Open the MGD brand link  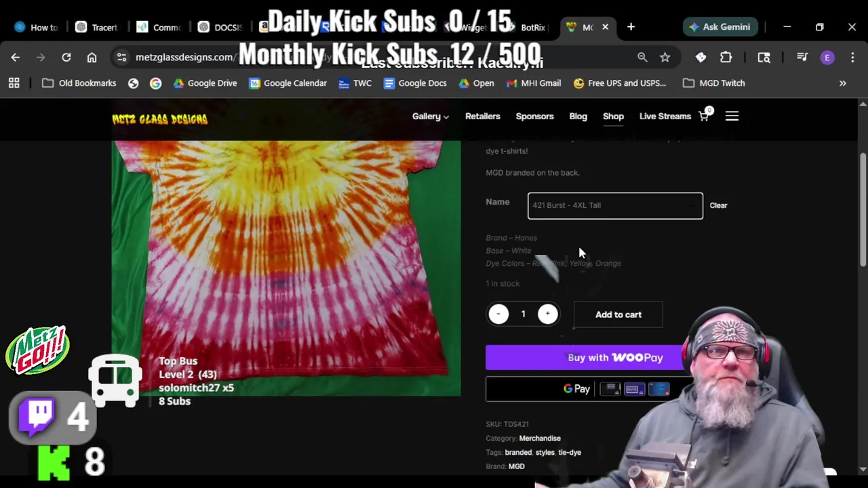pyautogui.click(x=517, y=466)
